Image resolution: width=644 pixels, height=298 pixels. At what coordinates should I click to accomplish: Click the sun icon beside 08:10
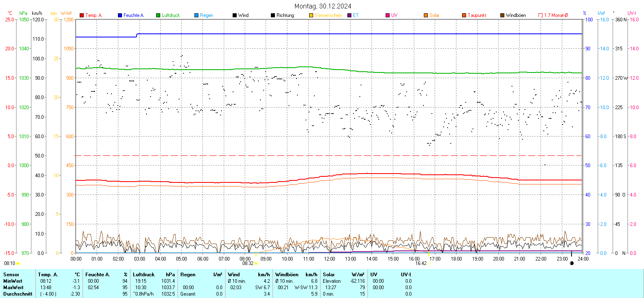18,263
